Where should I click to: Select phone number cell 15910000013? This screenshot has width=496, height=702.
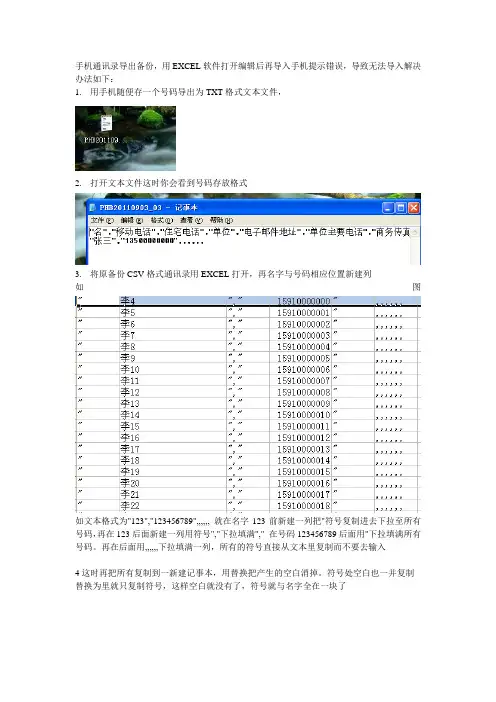[300, 449]
